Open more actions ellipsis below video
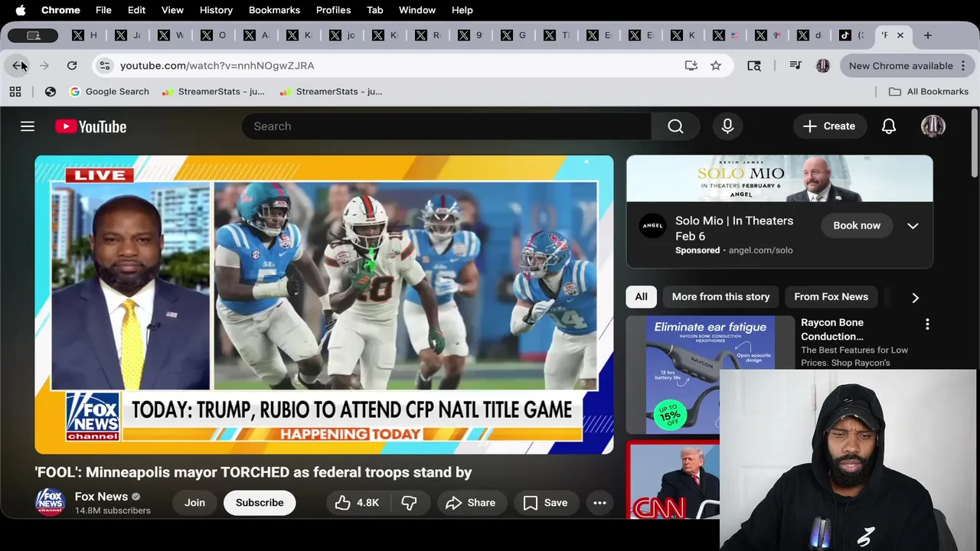Viewport: 980px width, 551px height. coord(599,503)
